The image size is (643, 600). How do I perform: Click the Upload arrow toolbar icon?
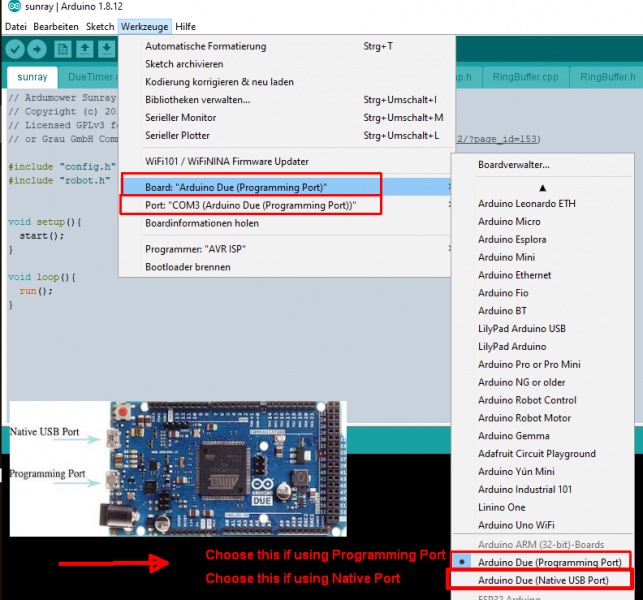pyautogui.click(x=37, y=50)
